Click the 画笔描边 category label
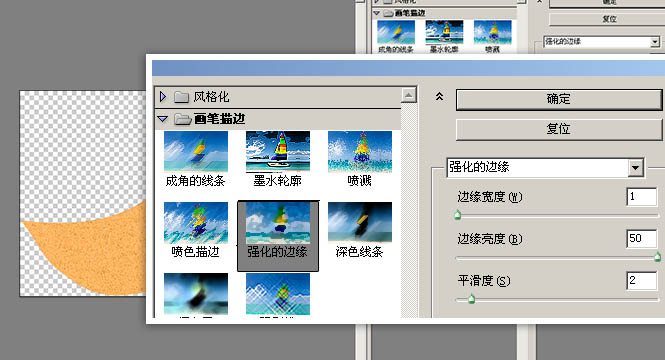 click(x=220, y=119)
